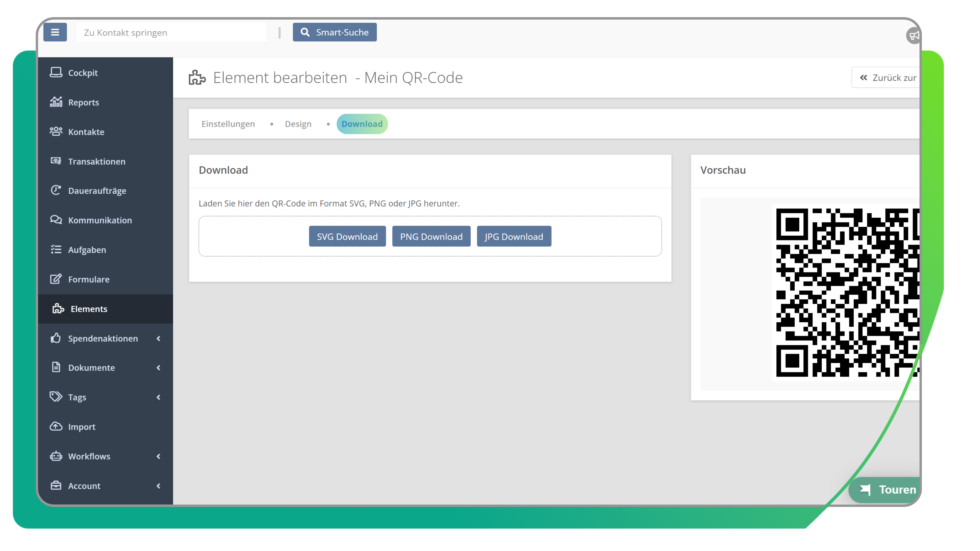980x551 pixels.
Task: Click the Daueraufträge recurring icon
Action: coord(56,190)
